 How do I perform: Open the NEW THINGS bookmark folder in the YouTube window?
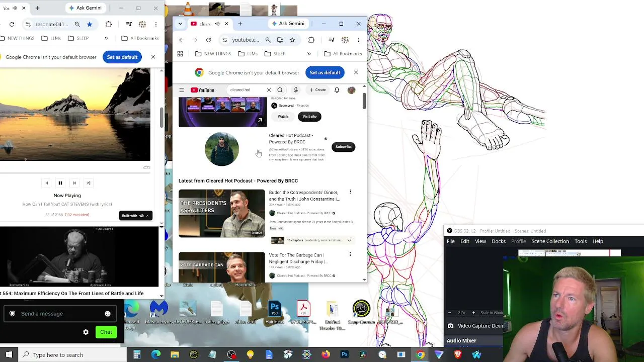click(x=213, y=54)
